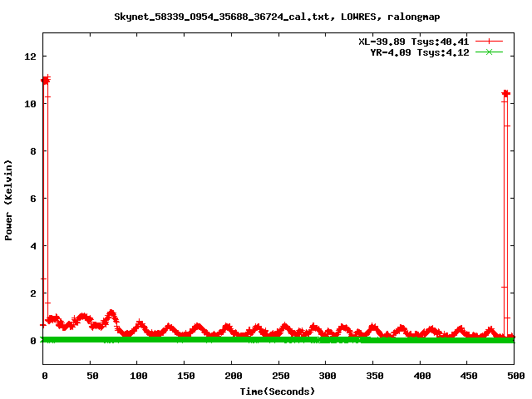The image size is (532, 399).
Task: Click y-axis tick label 8
Action: pyautogui.click(x=33, y=151)
